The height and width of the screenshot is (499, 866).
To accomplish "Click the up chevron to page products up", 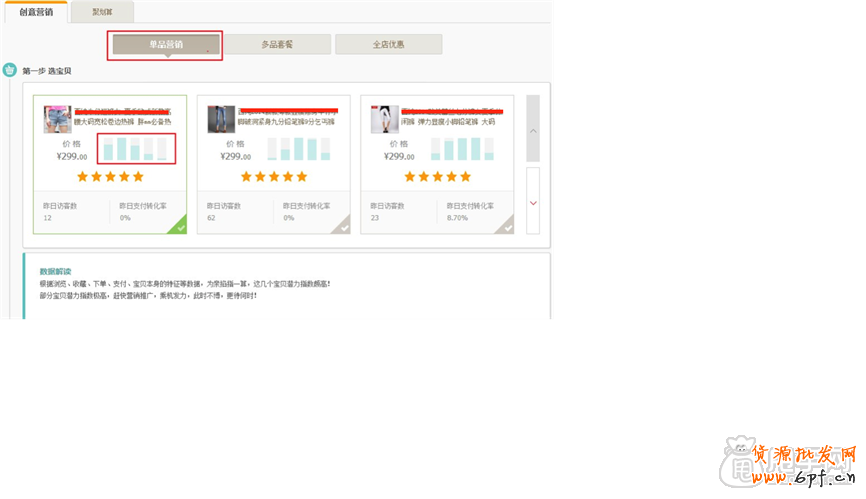I will 533,131.
